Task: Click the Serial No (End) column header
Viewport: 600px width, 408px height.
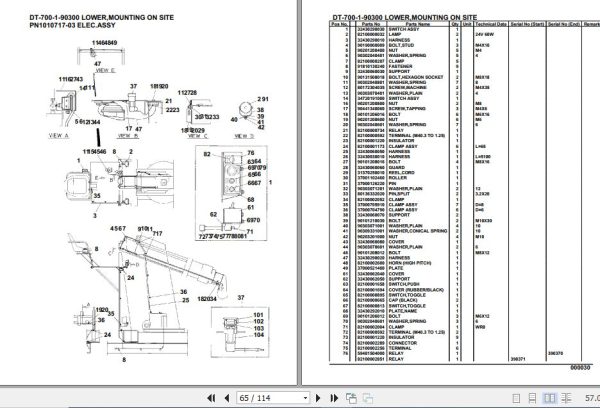Action: (x=564, y=24)
